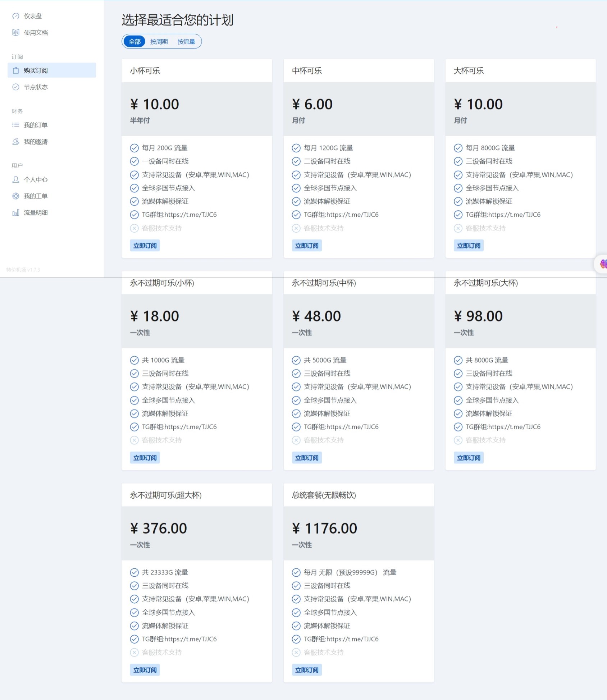The width and height of the screenshot is (607, 700).
Task: Subscribe to 永不过期可乐(超大杯) plan
Action: tap(145, 670)
